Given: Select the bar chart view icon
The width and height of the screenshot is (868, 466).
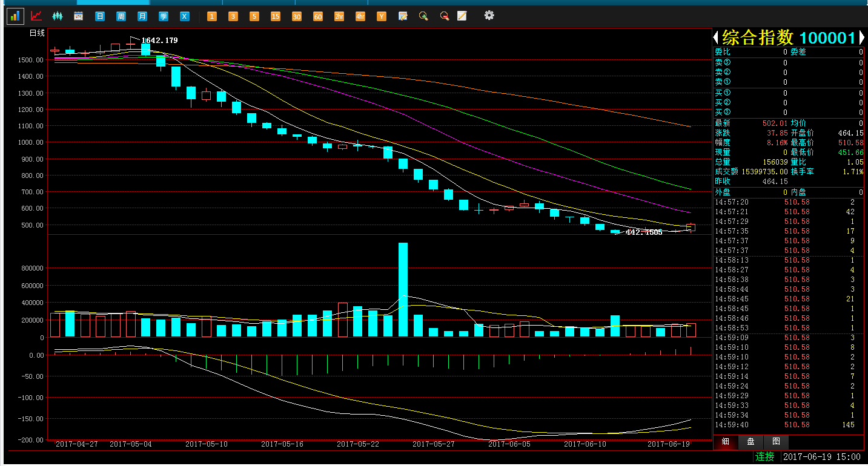Looking at the screenshot, I should [15, 16].
